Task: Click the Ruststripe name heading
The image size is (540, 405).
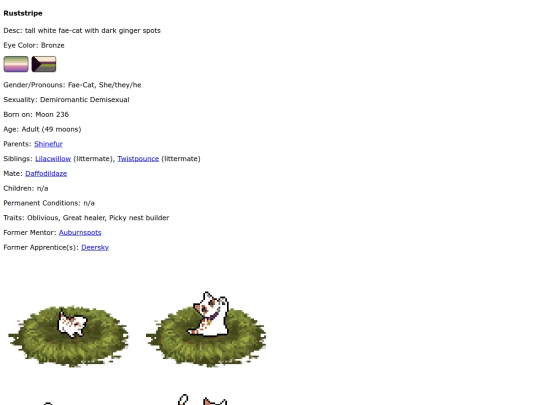Action: (23, 13)
